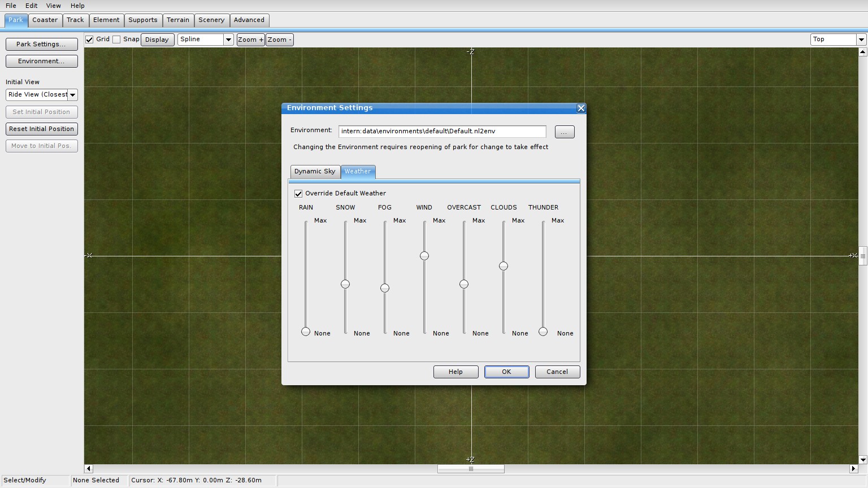Select the Park tab
Image resolution: width=868 pixels, height=488 pixels.
point(16,20)
